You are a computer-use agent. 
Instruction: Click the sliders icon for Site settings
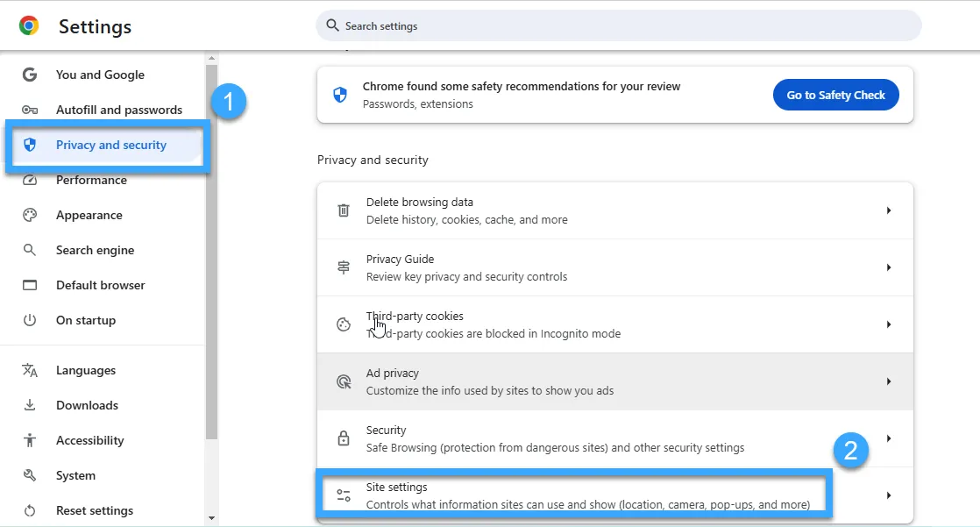tap(344, 495)
